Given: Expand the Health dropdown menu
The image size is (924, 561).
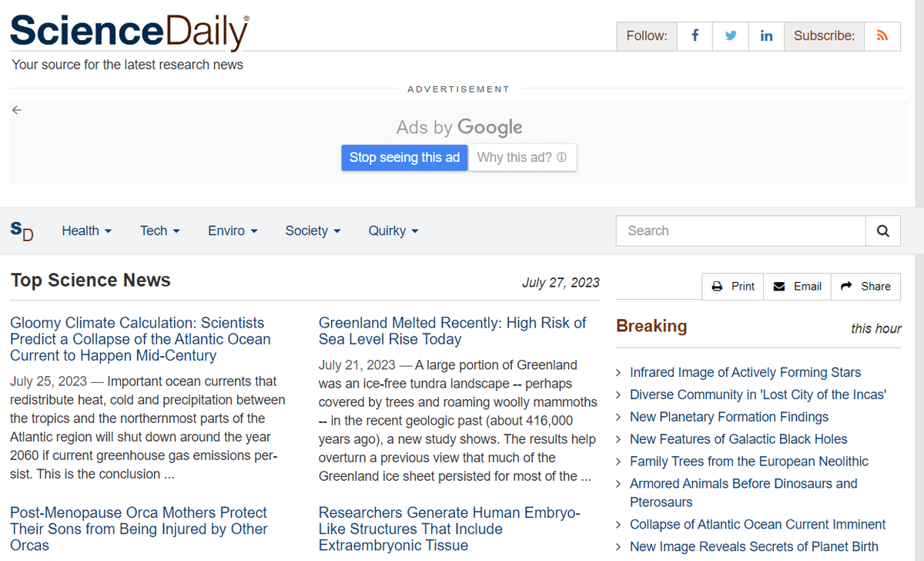Looking at the screenshot, I should tap(86, 230).
